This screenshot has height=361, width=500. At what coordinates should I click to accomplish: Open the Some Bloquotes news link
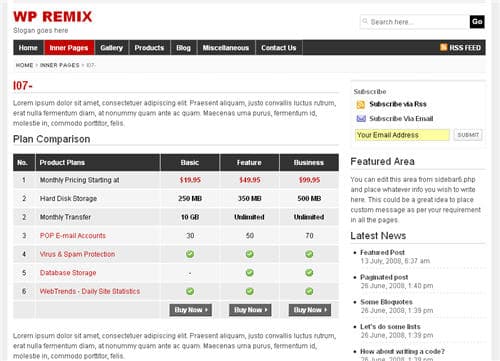point(386,302)
